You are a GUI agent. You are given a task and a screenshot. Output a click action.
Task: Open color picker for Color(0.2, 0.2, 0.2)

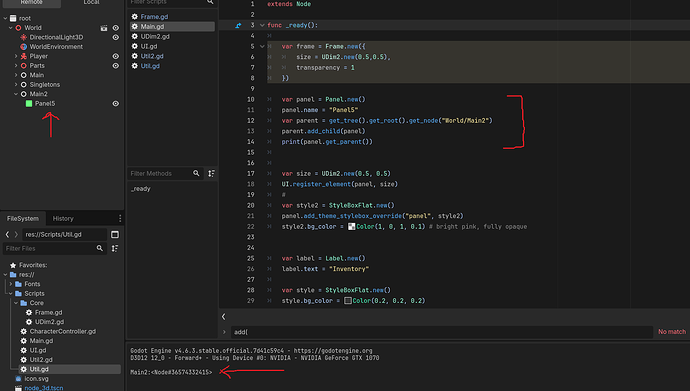(x=348, y=301)
